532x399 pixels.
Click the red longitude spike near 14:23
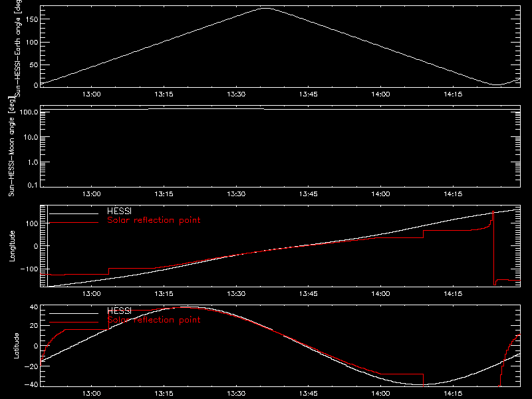493,247
